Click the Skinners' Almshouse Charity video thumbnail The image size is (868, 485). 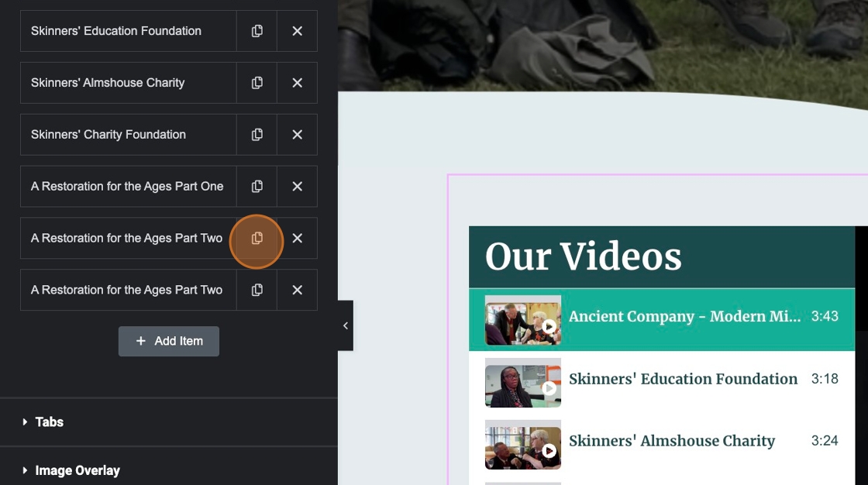[x=523, y=445]
